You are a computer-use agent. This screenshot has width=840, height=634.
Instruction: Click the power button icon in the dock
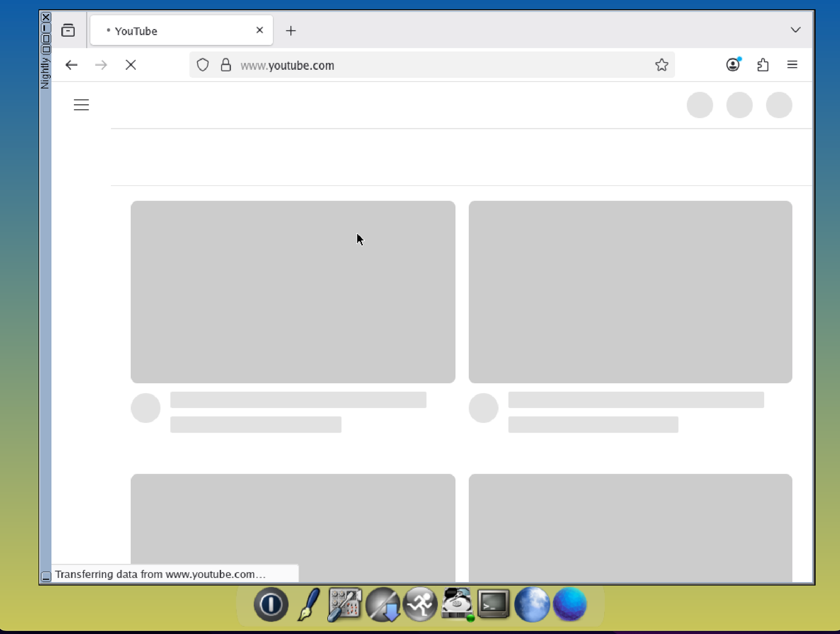coord(271,604)
